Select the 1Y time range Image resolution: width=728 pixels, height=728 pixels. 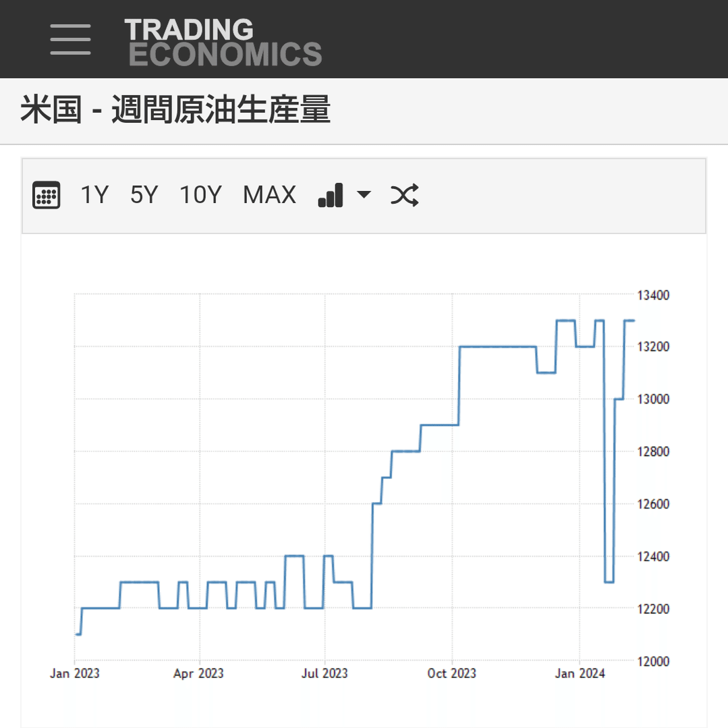[94, 195]
